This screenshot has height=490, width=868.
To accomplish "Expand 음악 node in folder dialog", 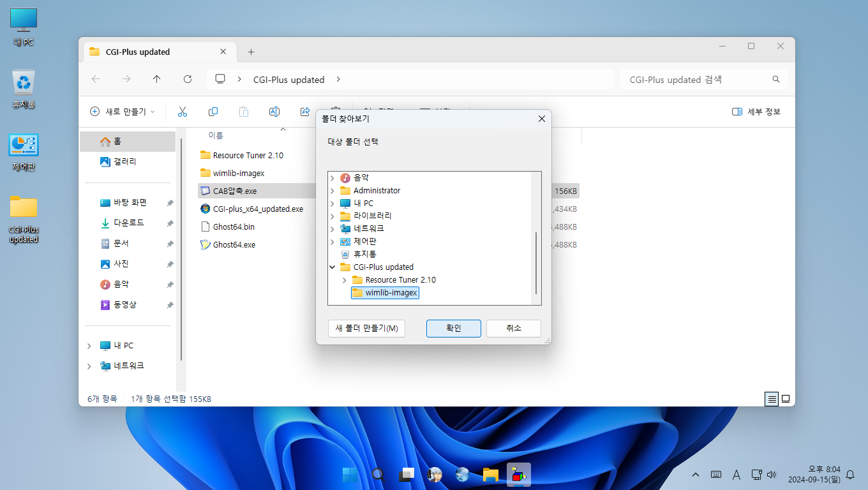I will 333,178.
